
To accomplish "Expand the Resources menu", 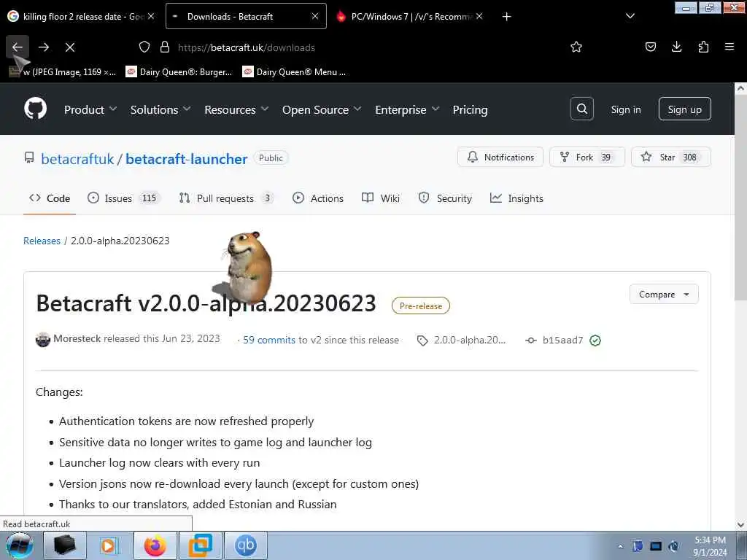I will point(237,109).
